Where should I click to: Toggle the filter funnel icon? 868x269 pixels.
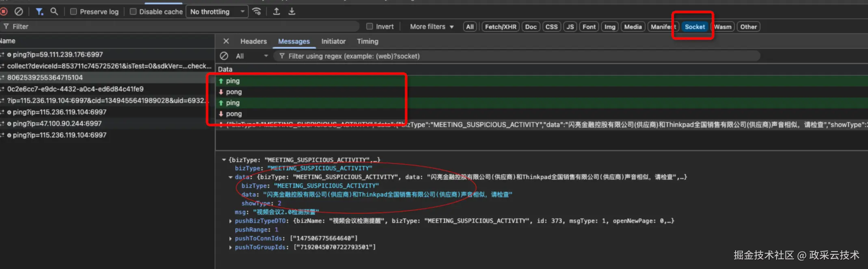(x=39, y=12)
